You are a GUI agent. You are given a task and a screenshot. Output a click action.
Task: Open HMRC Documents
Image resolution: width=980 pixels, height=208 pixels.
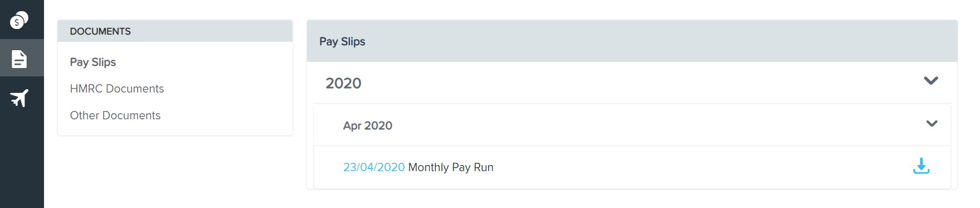(x=116, y=89)
